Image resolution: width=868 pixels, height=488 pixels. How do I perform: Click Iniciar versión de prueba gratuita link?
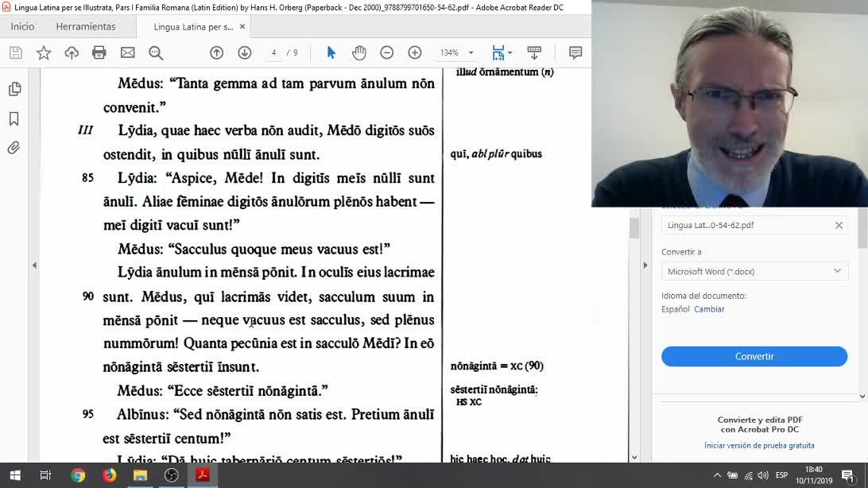pyautogui.click(x=760, y=445)
